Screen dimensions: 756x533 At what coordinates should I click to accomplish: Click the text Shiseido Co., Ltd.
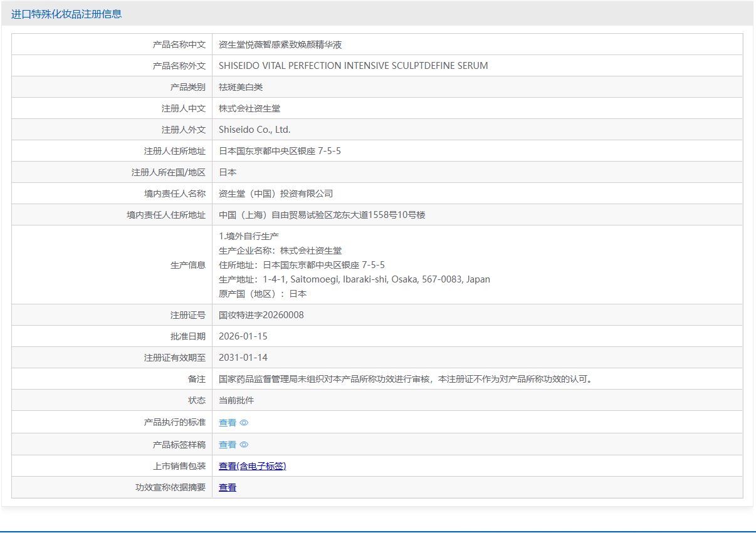pyautogui.click(x=255, y=130)
